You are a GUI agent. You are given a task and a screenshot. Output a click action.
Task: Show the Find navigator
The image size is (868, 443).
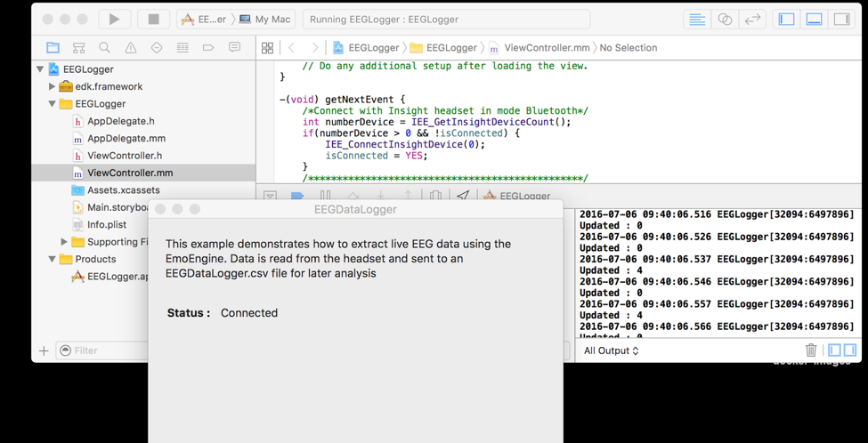tap(105, 47)
